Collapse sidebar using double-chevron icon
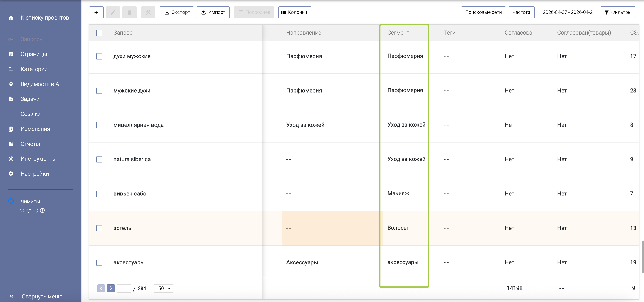The height and width of the screenshot is (302, 644). (x=11, y=296)
